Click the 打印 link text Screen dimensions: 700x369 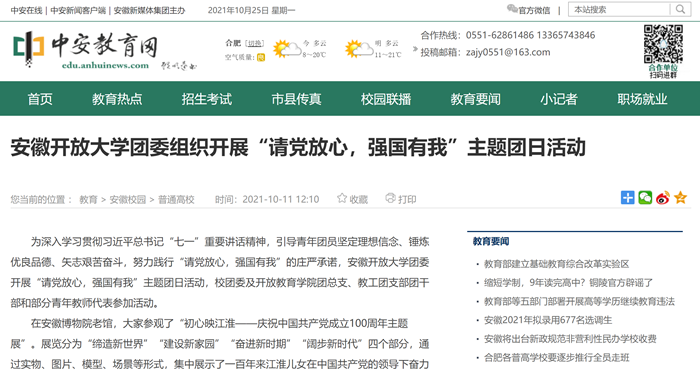tap(407, 199)
